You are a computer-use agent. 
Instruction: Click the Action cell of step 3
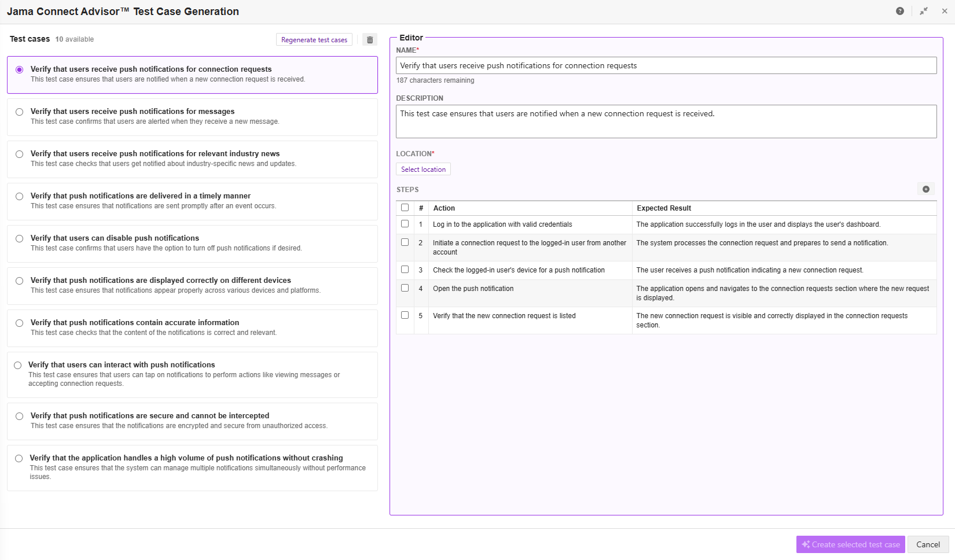(518, 270)
